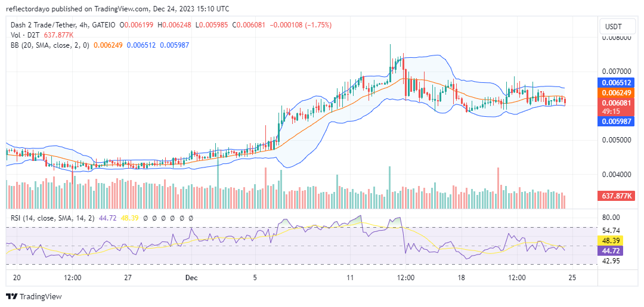Click the 0.004000 price axis level
Image resolution: width=644 pixels, height=307 pixels.
617,175
